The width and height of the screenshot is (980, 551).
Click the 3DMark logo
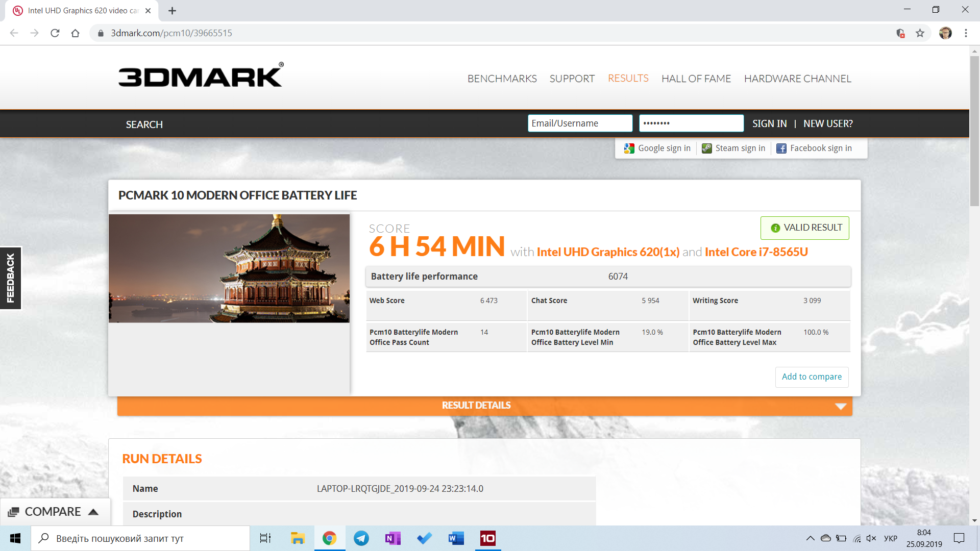click(201, 76)
